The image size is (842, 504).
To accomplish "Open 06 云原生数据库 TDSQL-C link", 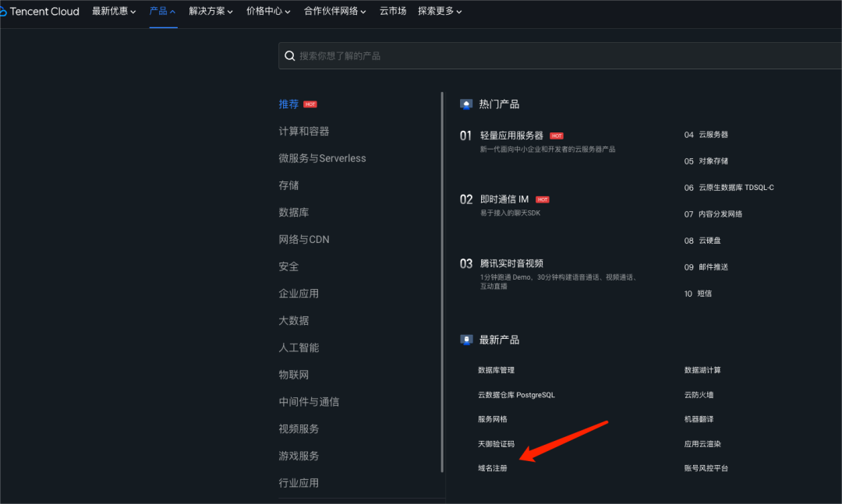I will pos(729,187).
